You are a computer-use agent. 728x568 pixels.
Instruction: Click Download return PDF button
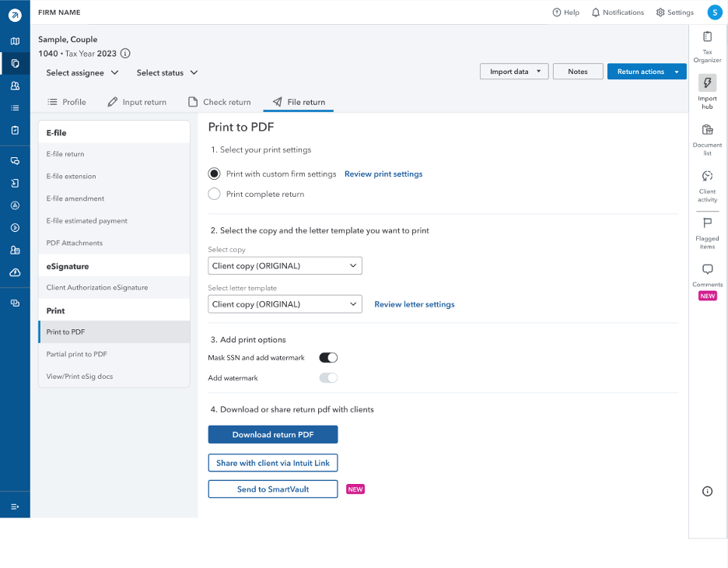coord(273,435)
